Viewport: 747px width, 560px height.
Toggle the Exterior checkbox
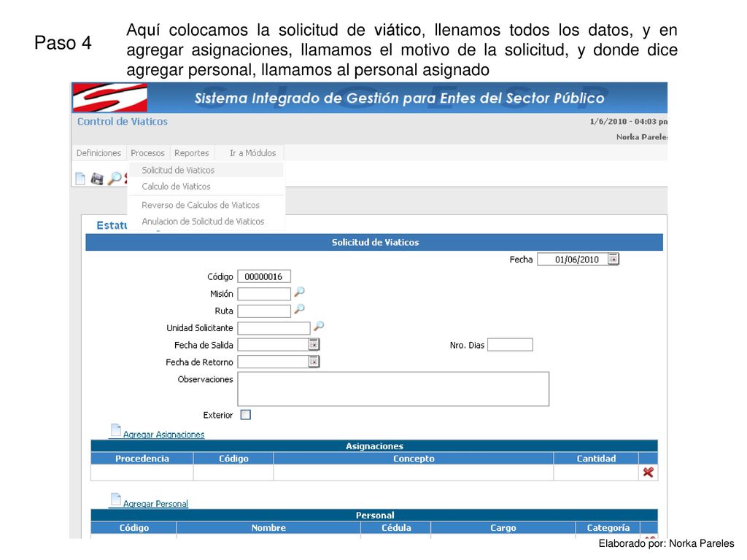[x=245, y=415]
